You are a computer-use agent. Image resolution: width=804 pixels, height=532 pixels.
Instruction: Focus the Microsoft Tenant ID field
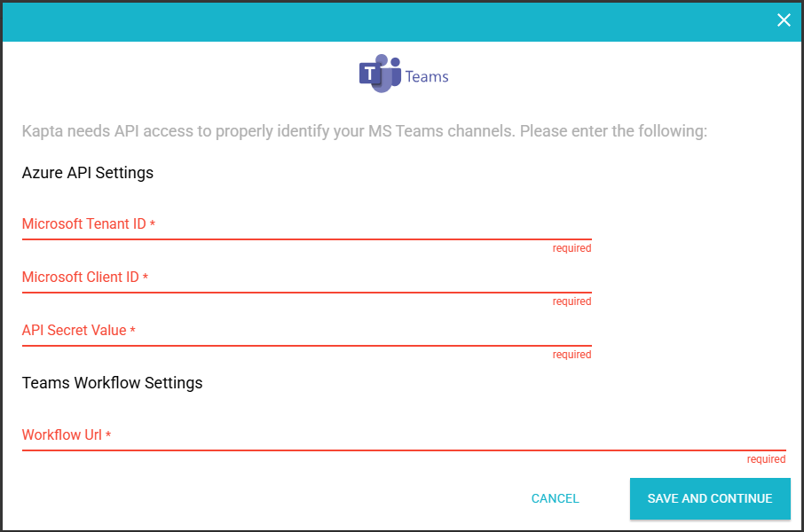point(306,225)
